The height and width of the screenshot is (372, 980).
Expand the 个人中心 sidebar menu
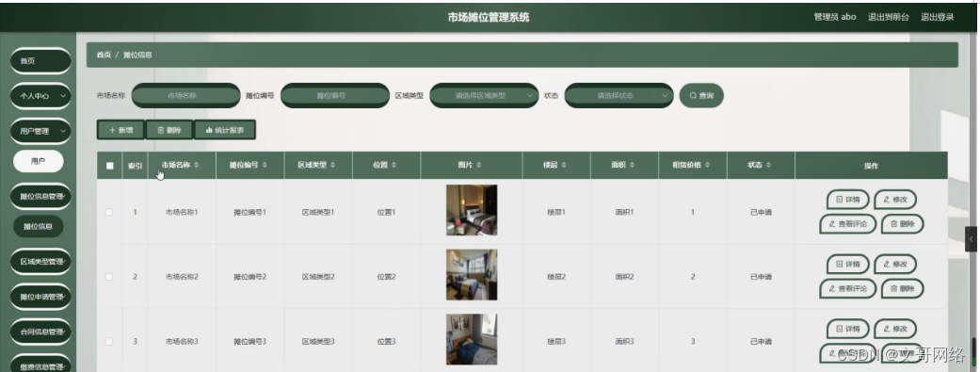point(40,96)
